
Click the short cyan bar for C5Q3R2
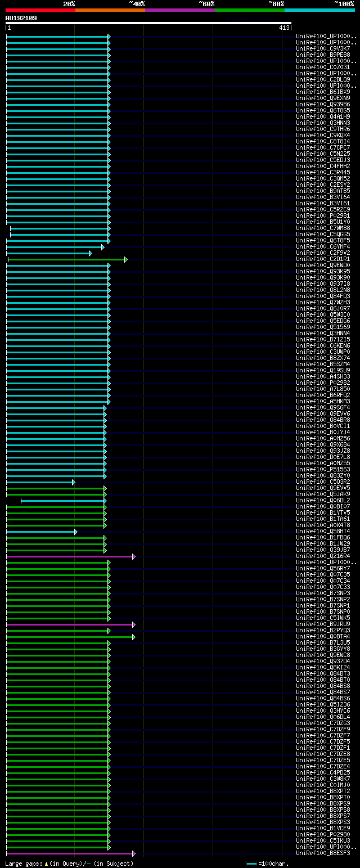point(40,482)
